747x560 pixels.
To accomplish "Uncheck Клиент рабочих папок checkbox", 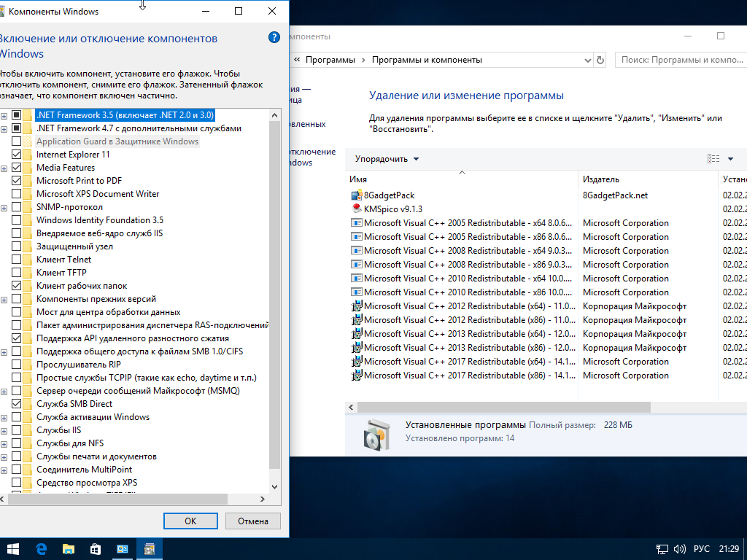I will point(16,286).
